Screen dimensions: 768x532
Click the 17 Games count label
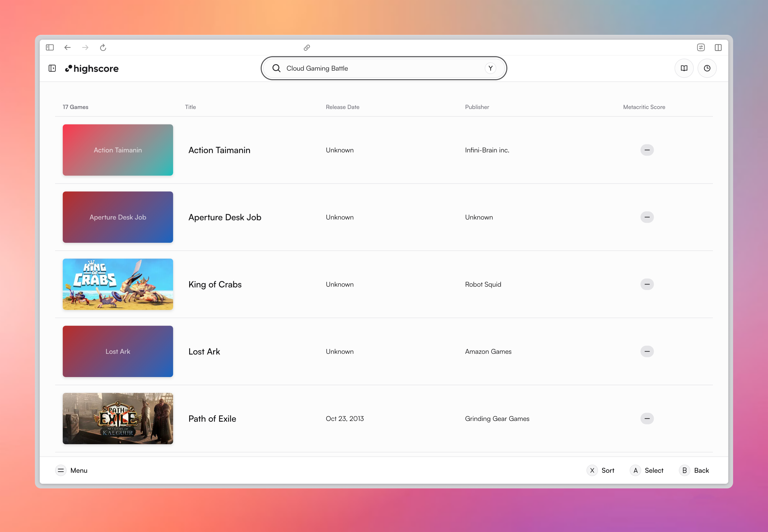click(x=75, y=107)
